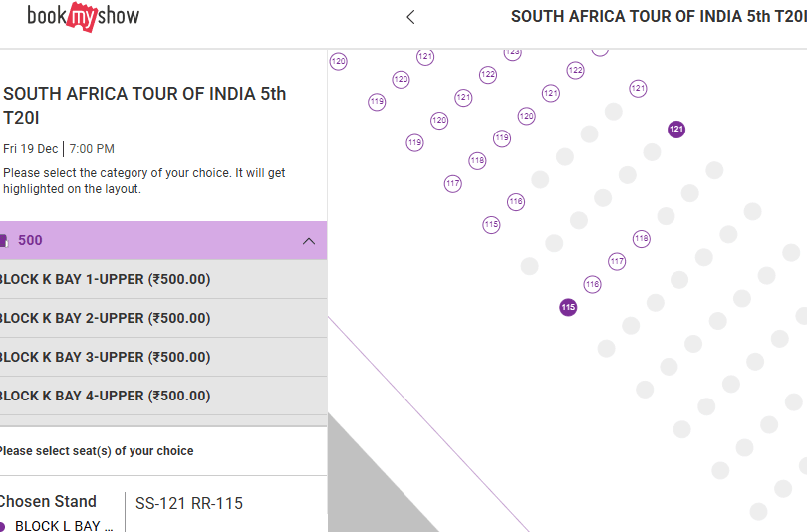Click the chosen seats SS-121 RR-115 text
807x532 pixels.
189,504
